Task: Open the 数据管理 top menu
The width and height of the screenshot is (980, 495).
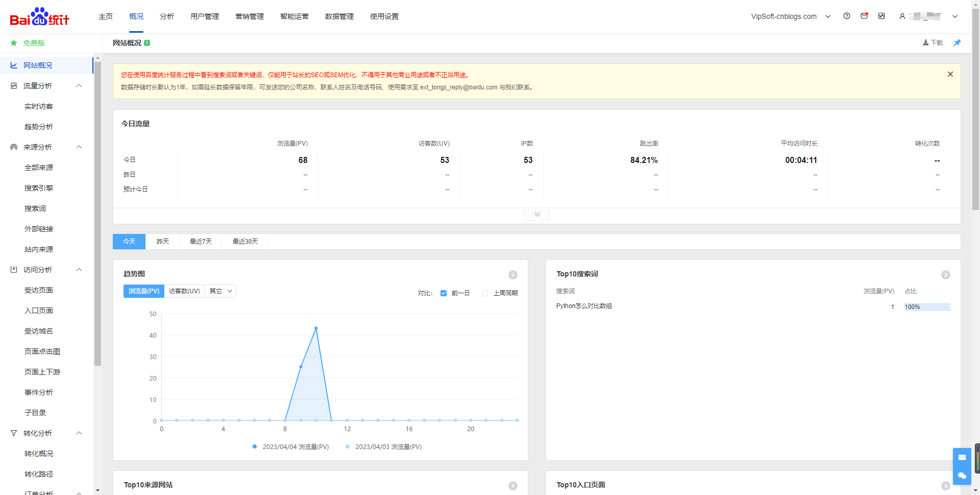Action: tap(339, 16)
